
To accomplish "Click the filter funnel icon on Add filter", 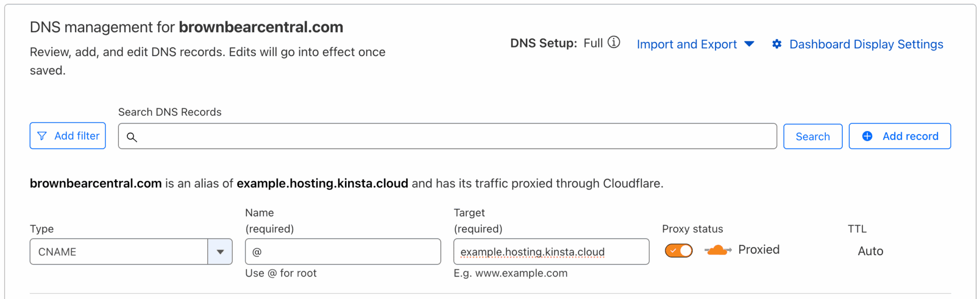I will point(42,136).
